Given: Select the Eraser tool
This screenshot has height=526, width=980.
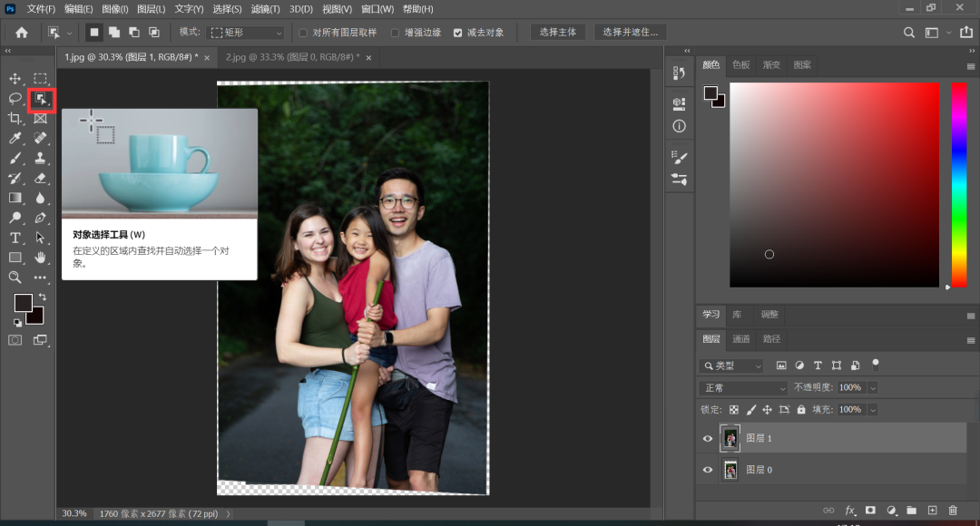Looking at the screenshot, I should point(40,178).
